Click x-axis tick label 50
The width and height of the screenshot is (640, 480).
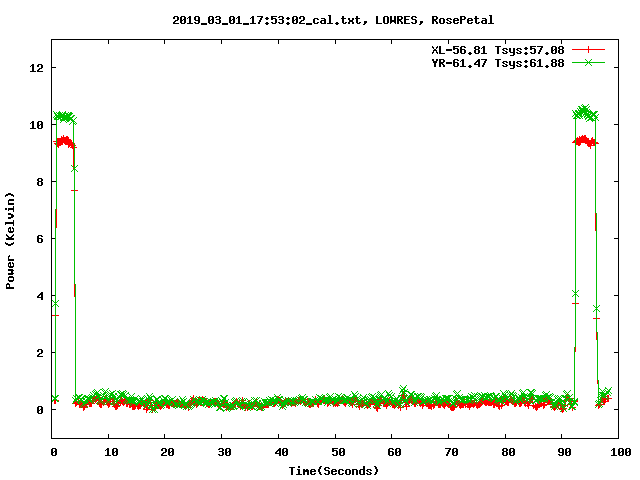tap(338, 452)
